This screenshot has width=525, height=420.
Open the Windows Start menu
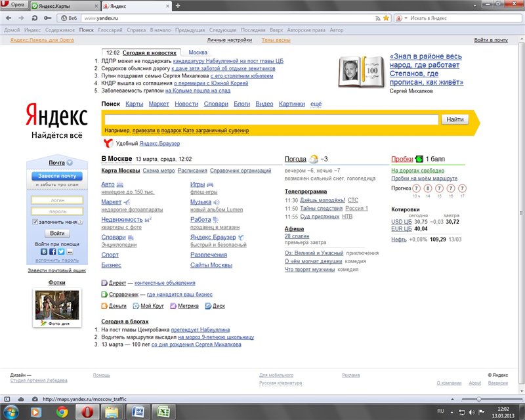pos(10,411)
